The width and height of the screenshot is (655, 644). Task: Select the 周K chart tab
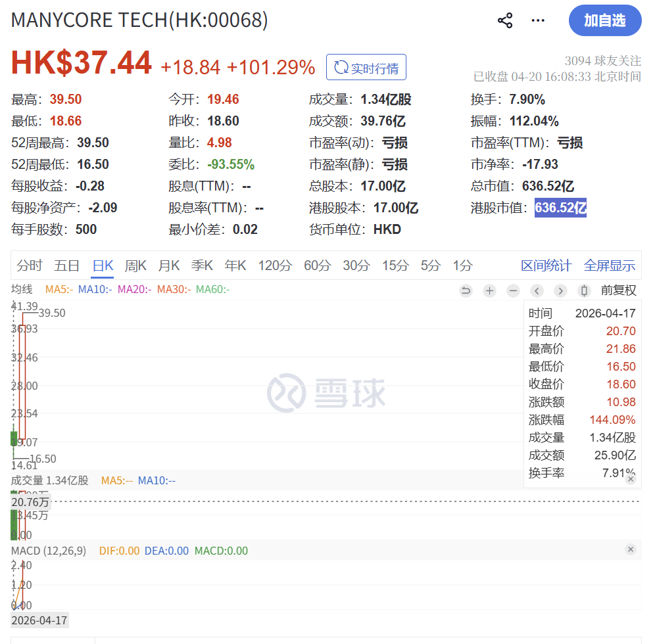pyautogui.click(x=135, y=265)
